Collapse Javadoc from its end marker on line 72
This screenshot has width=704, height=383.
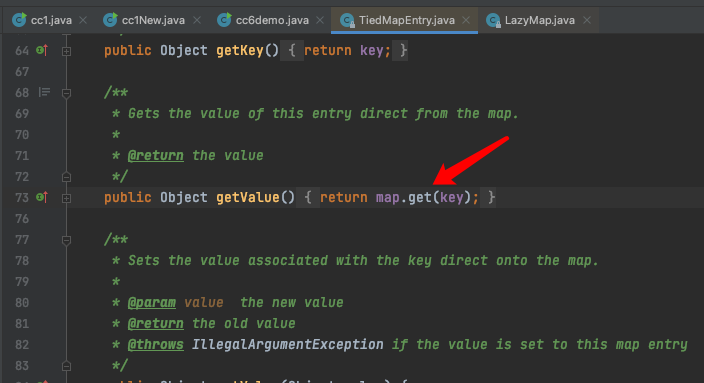pos(66,177)
